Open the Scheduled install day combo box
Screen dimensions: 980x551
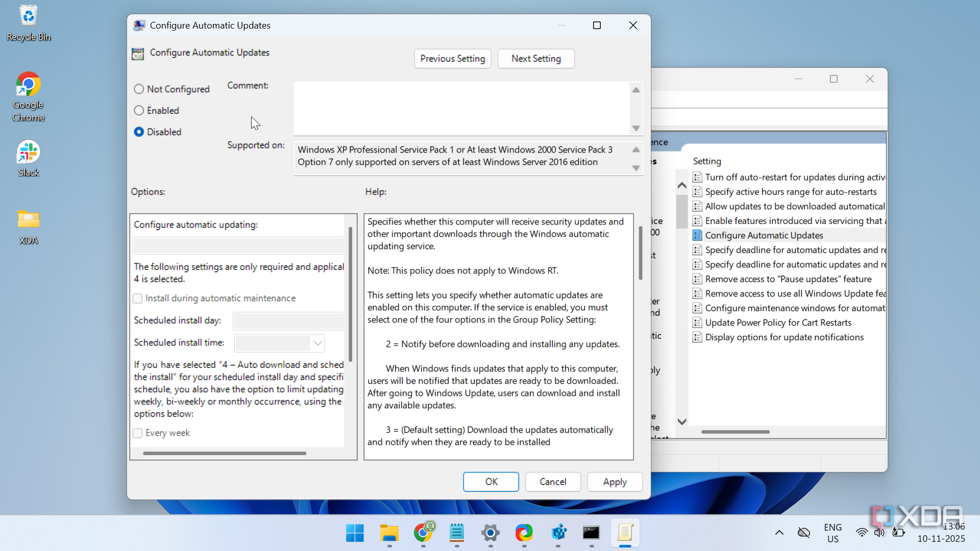point(289,321)
